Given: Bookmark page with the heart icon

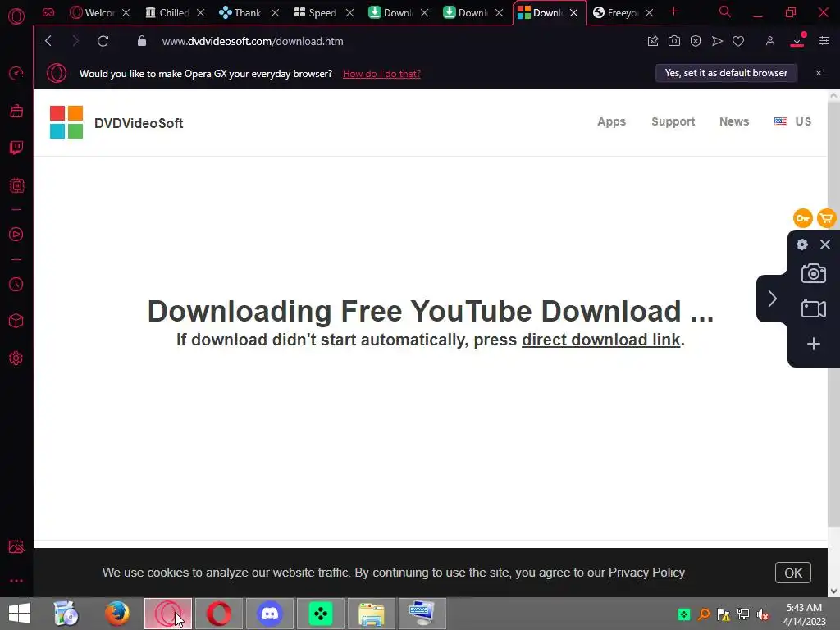Looking at the screenshot, I should 738,41.
